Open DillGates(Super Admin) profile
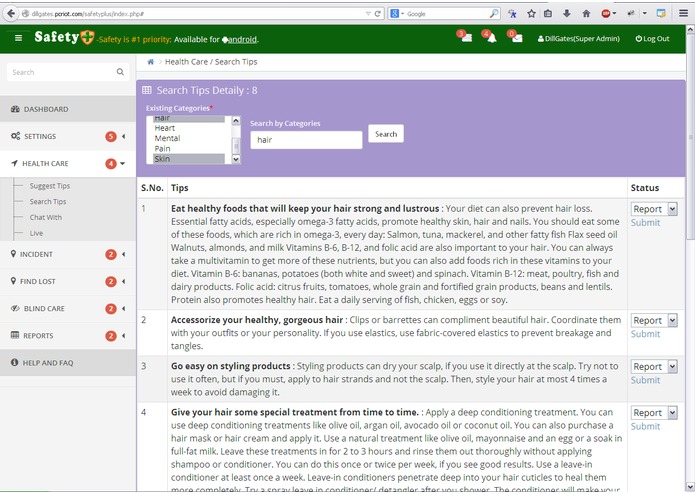The height and width of the screenshot is (494, 695). [x=578, y=39]
